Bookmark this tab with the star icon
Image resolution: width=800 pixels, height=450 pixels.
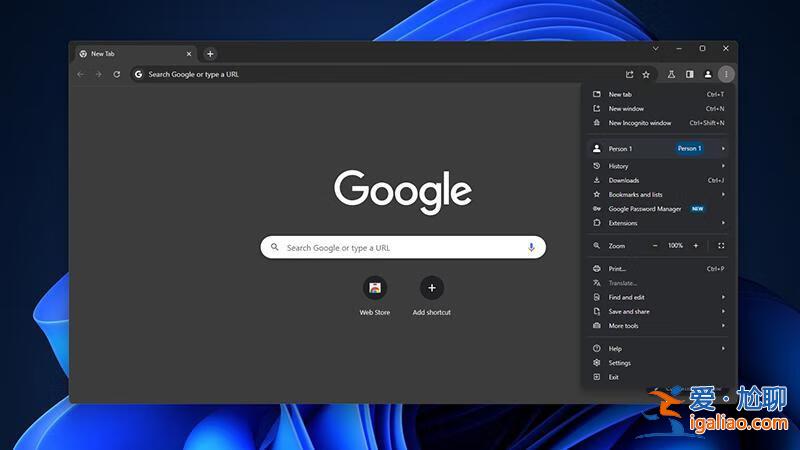(x=646, y=74)
